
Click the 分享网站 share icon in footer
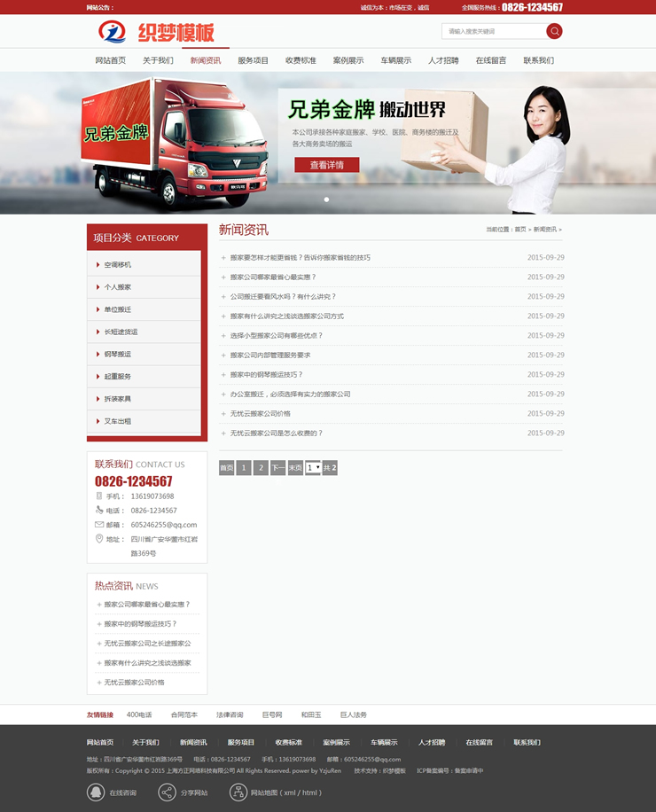[x=167, y=792]
